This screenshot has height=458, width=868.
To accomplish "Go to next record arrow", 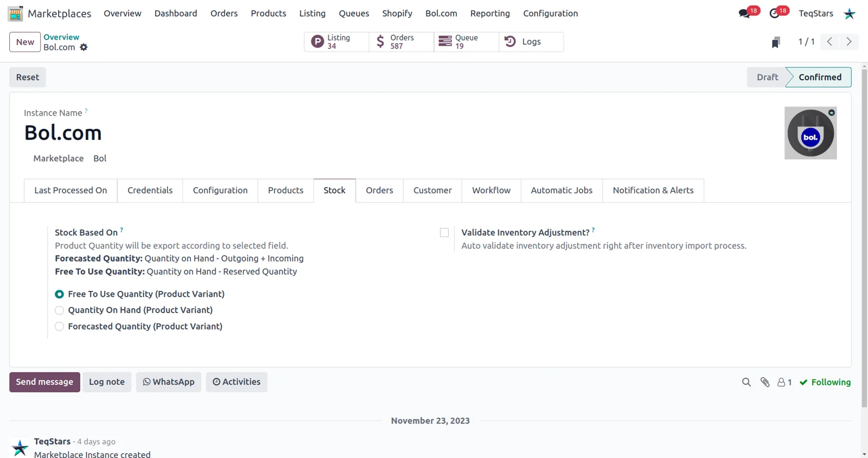I will pyautogui.click(x=849, y=42).
